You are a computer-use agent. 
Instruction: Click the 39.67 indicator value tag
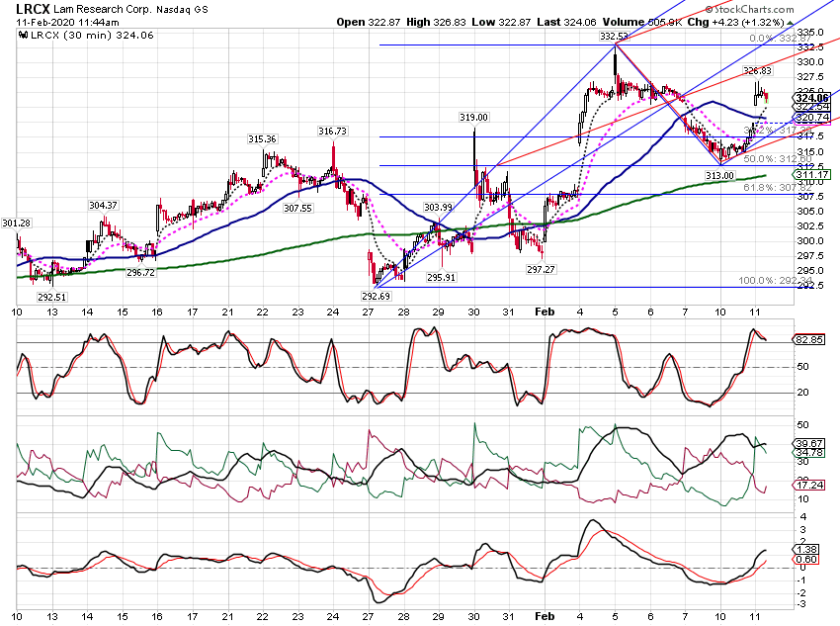(809, 444)
